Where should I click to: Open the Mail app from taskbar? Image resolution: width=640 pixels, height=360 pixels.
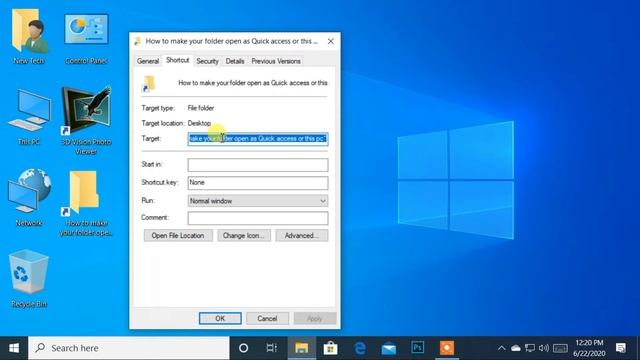click(389, 349)
